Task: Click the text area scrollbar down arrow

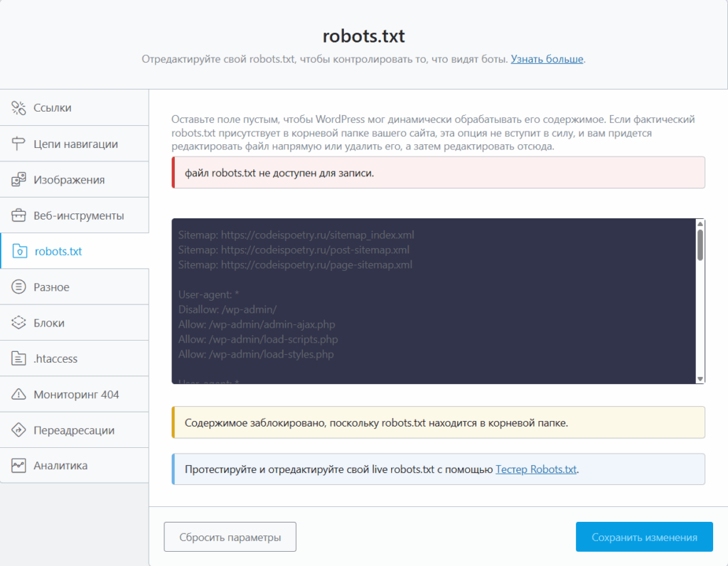Action: point(700,378)
